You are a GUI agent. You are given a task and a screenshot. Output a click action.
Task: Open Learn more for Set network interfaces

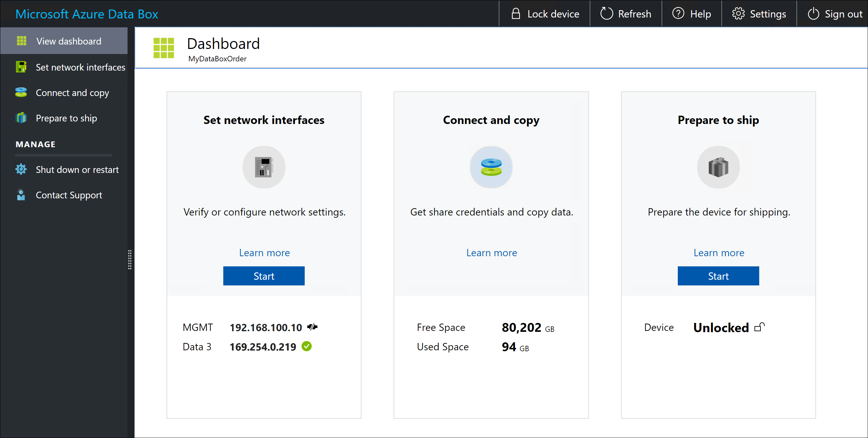pos(264,252)
